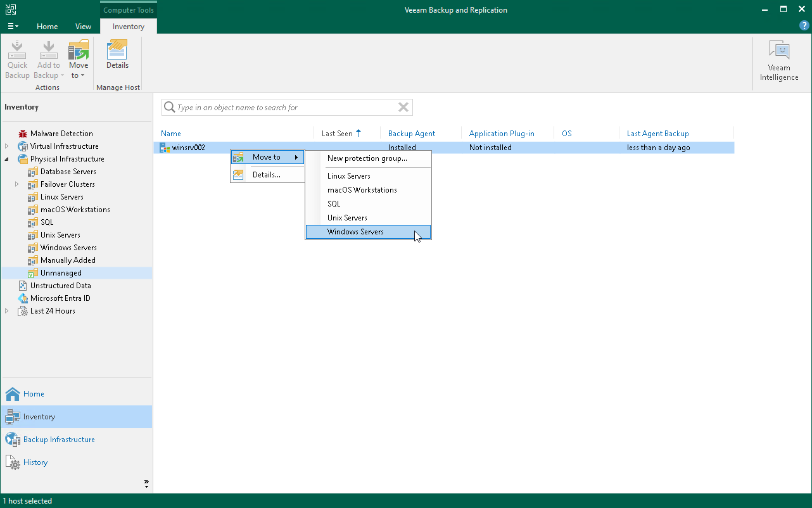Open the main hamburger menu
Screen dimensions: 812x508
click(x=13, y=27)
